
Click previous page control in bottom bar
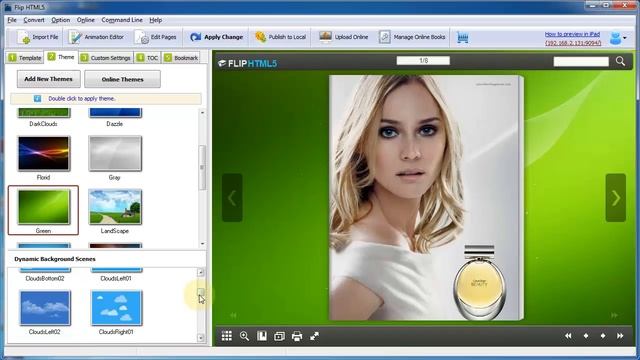click(586, 336)
